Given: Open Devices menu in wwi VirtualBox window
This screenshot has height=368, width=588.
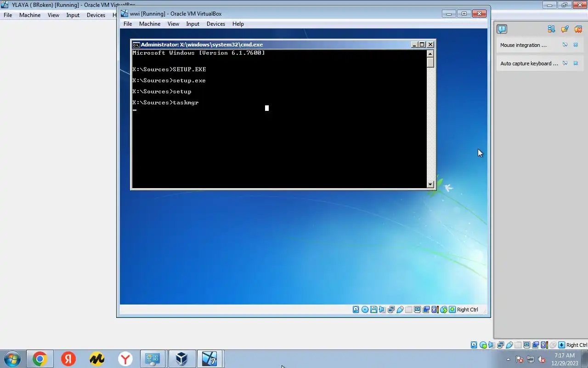Looking at the screenshot, I should [216, 24].
